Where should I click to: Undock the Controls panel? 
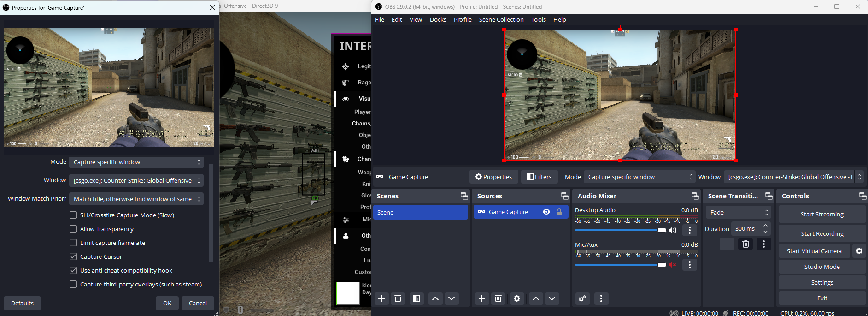862,196
